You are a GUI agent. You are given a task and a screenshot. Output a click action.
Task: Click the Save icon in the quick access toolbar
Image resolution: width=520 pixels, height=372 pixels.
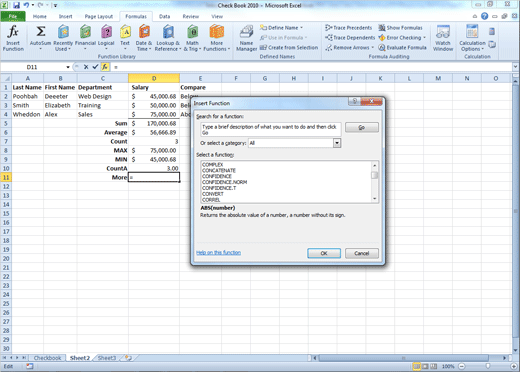[x=16, y=5]
